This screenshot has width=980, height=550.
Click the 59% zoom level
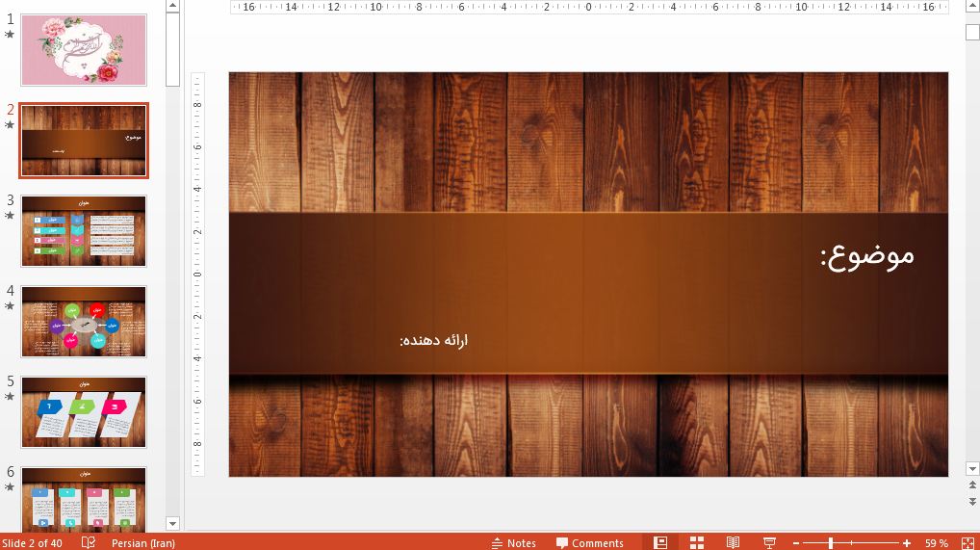point(936,543)
